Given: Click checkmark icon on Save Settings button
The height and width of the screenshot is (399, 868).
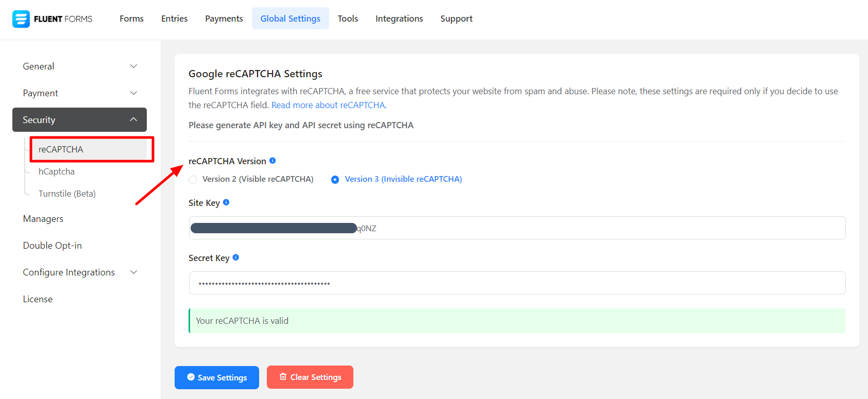Looking at the screenshot, I should click(191, 377).
